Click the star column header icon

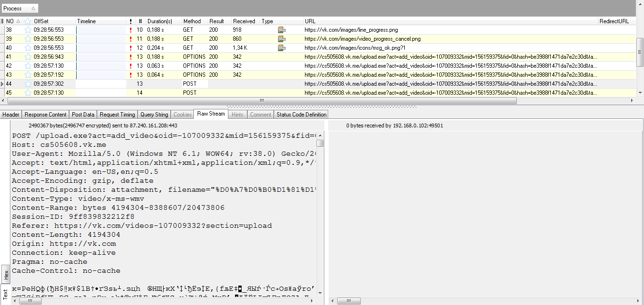(x=27, y=21)
